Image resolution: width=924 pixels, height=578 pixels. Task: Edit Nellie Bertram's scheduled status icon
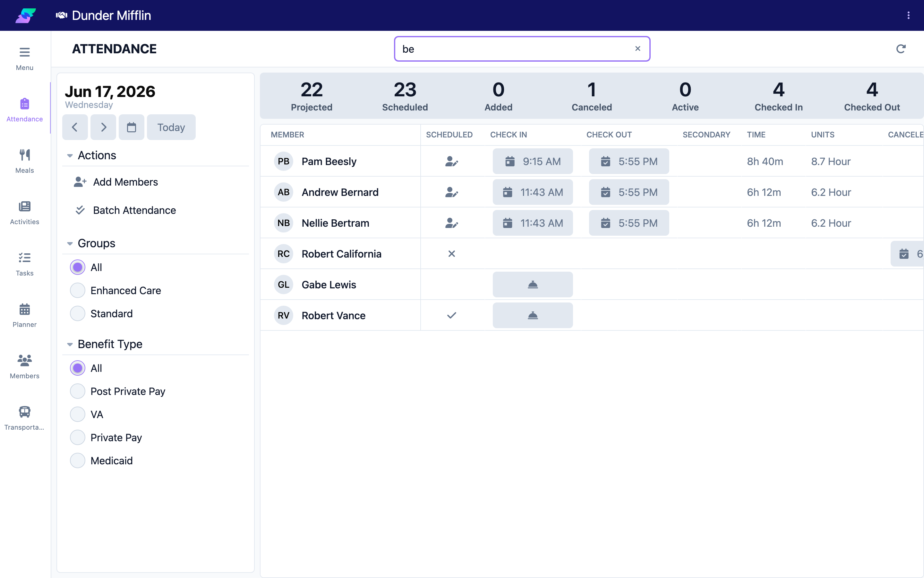point(451,223)
